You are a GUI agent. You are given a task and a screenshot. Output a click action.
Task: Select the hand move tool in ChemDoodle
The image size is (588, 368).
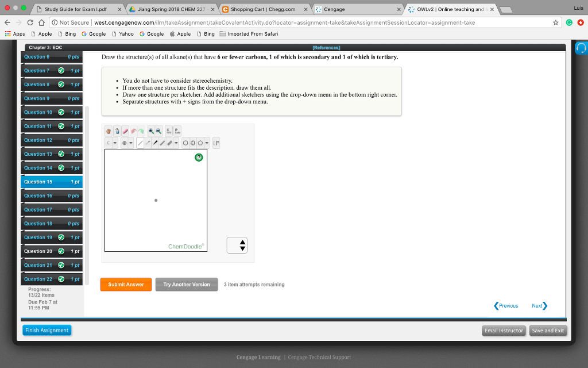click(109, 131)
